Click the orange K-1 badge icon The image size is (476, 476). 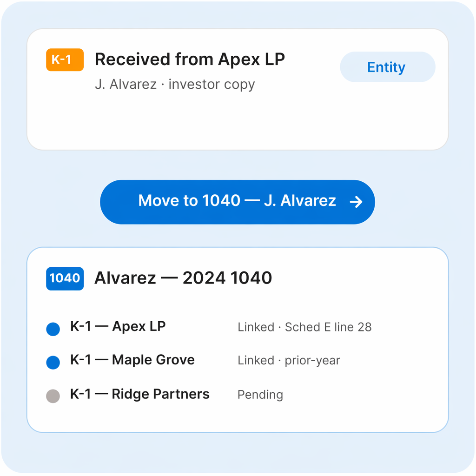(65, 60)
